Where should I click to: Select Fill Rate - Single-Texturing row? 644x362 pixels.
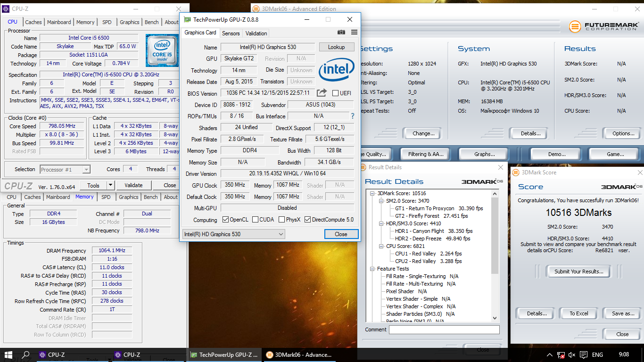coord(422,276)
